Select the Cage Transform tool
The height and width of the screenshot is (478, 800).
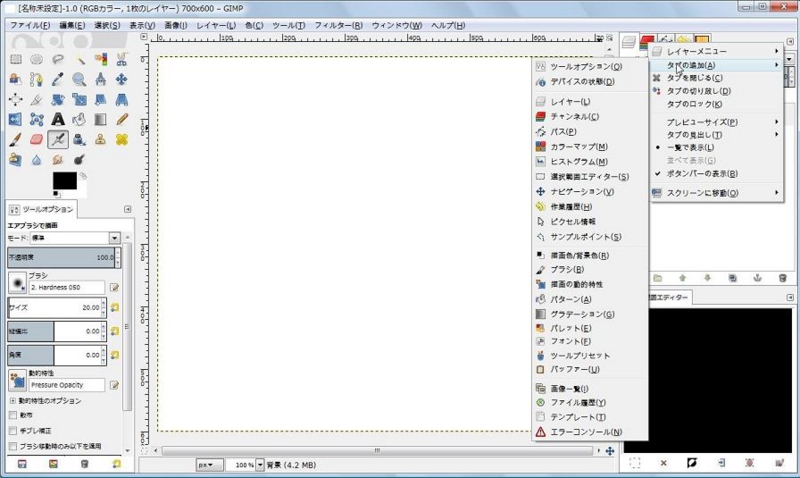[36, 119]
